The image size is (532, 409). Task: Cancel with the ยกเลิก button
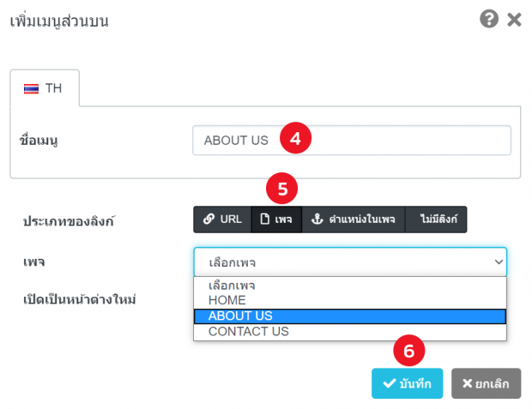point(486,384)
